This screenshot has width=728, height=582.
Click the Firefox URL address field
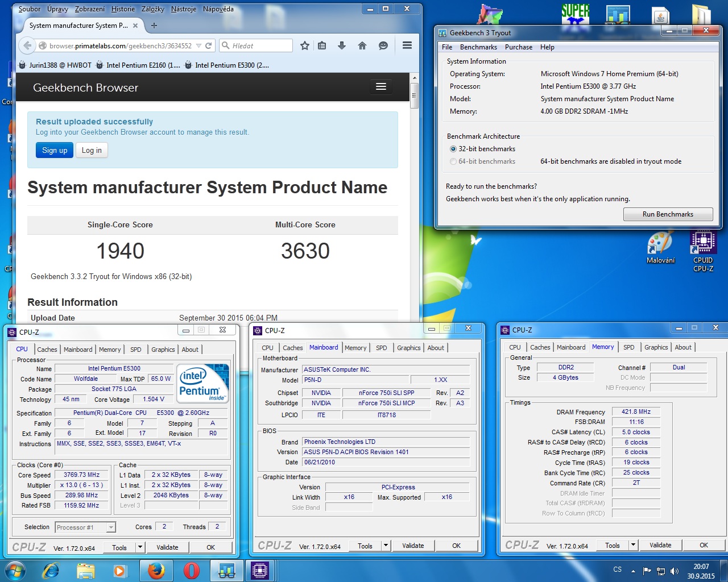tap(121, 45)
